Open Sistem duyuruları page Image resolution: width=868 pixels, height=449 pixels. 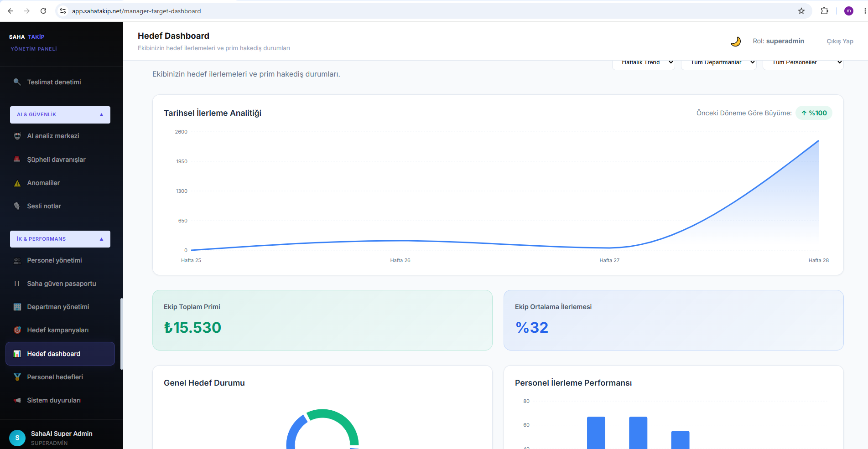pos(60,400)
